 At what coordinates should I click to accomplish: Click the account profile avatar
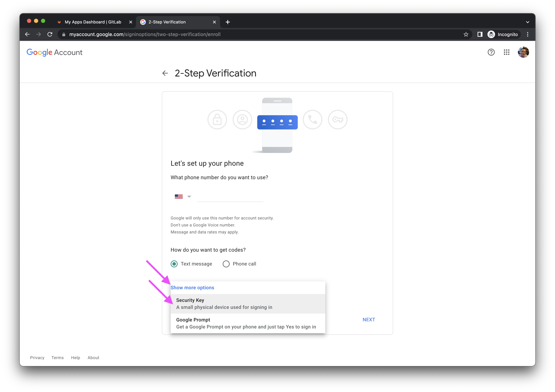click(523, 52)
